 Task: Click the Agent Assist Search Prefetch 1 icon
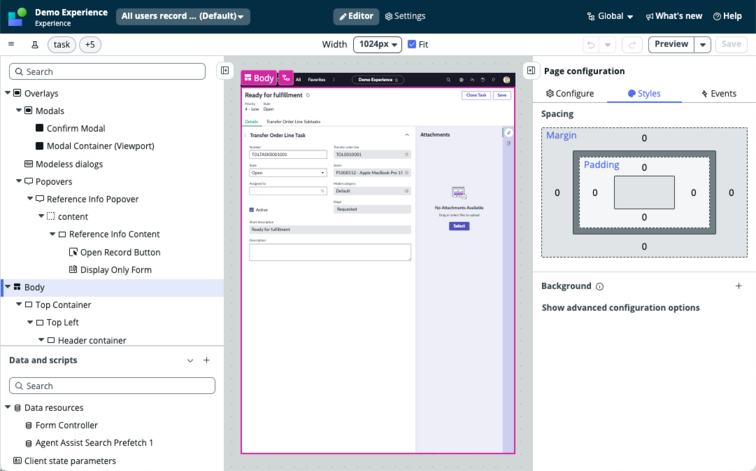click(x=28, y=443)
